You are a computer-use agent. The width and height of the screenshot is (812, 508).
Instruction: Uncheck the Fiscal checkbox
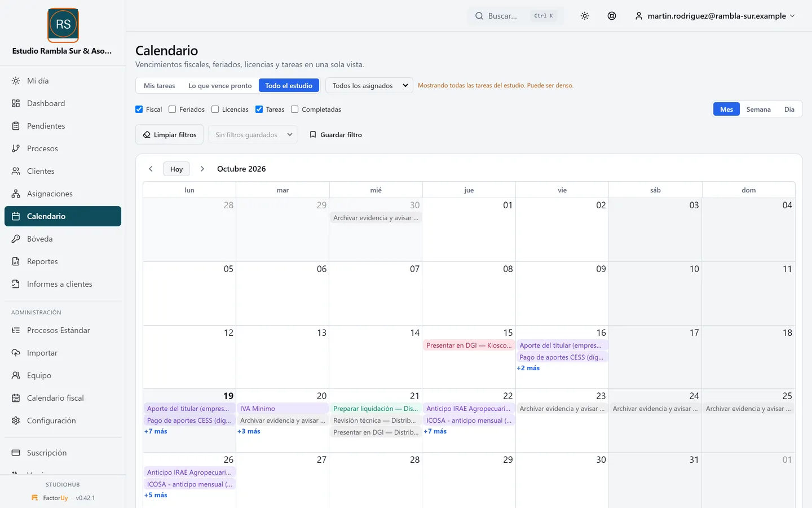pyautogui.click(x=139, y=110)
